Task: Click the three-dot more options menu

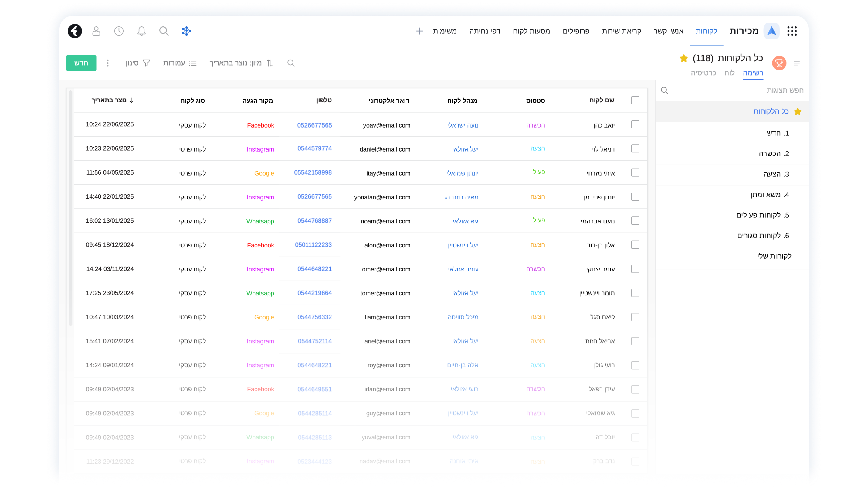Action: click(108, 63)
